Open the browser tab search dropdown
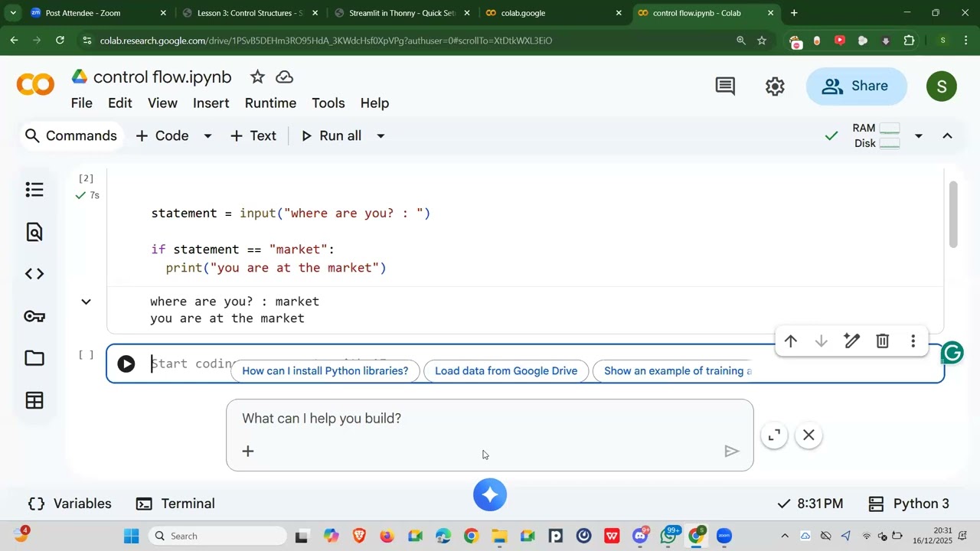 point(13,13)
